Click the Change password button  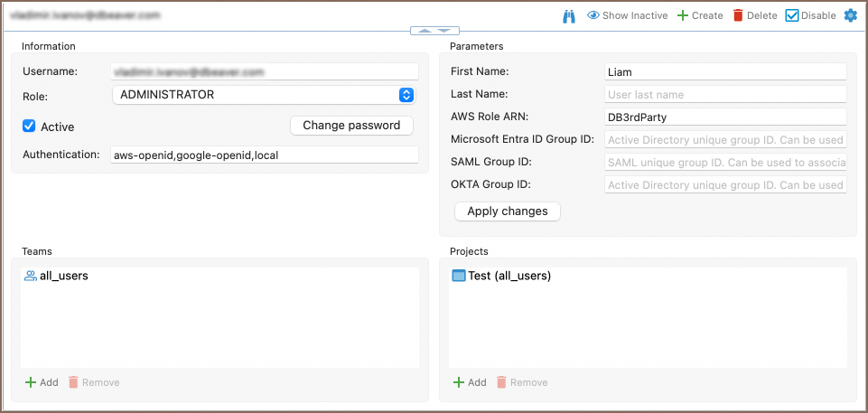[x=351, y=126]
